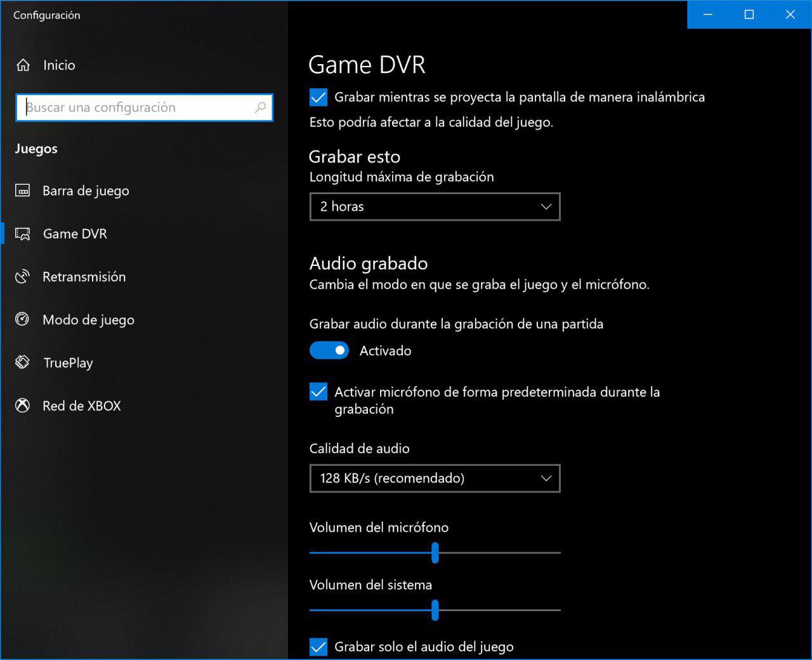Expand the Calidad de audio dropdown
Screen dimensions: 812x660
point(435,478)
